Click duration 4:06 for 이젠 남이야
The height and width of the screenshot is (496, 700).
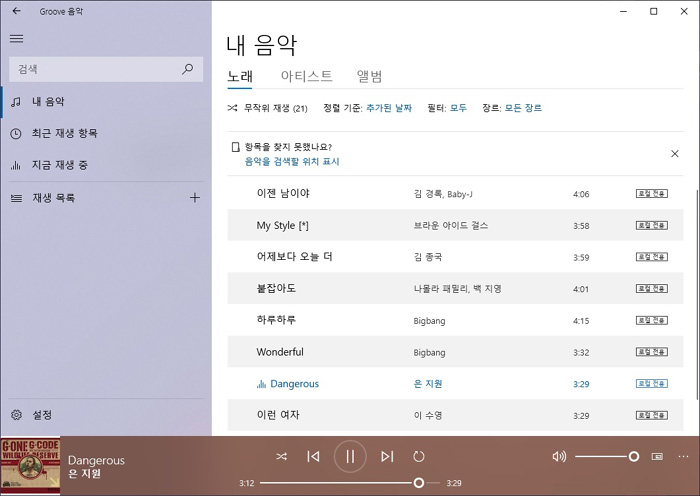[x=581, y=194]
